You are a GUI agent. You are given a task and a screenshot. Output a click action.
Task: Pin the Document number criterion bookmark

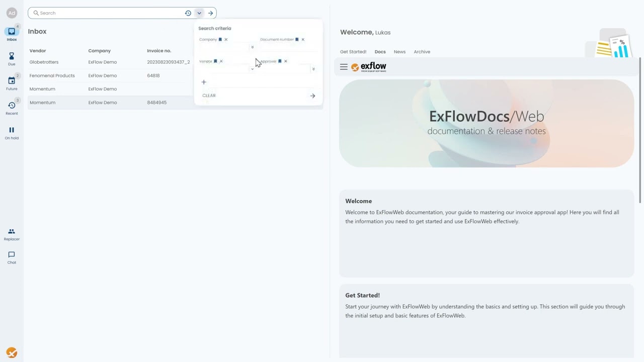pos(297,40)
